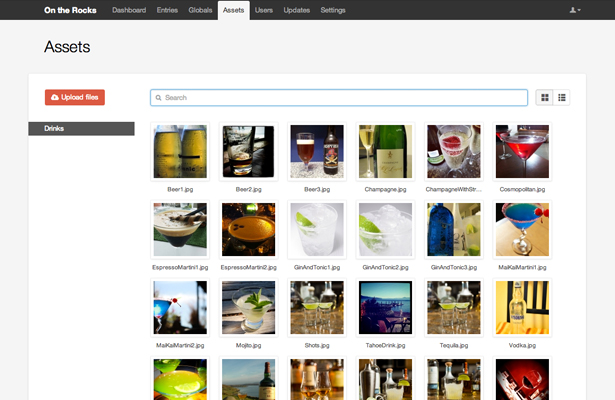The image size is (615, 400).
Task: Click the On the Rocks site name
Action: [x=70, y=10]
